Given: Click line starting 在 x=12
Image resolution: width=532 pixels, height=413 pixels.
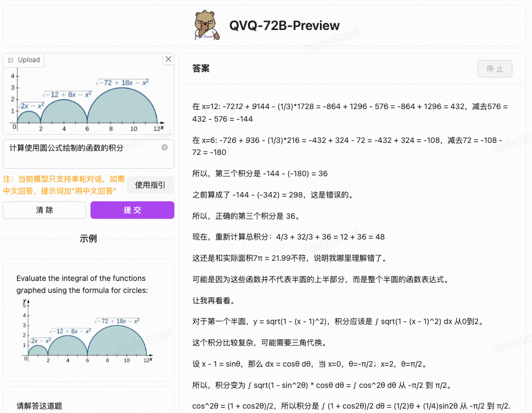Looking at the screenshot, I should point(350,113).
